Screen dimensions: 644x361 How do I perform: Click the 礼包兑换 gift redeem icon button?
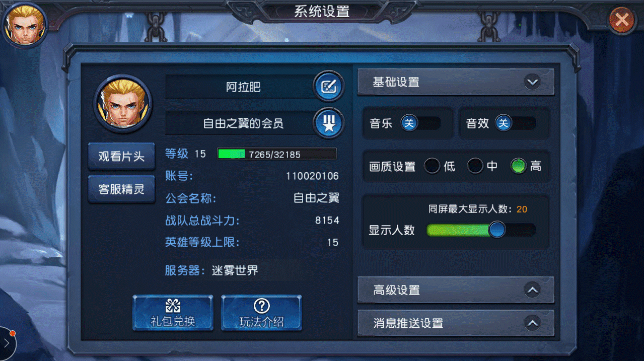[x=173, y=313]
